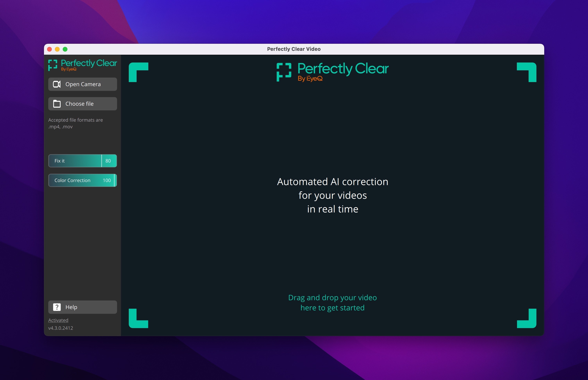This screenshot has height=380, width=588.
Task: Click the top-left teal corner bracket
Action: pos(138,72)
